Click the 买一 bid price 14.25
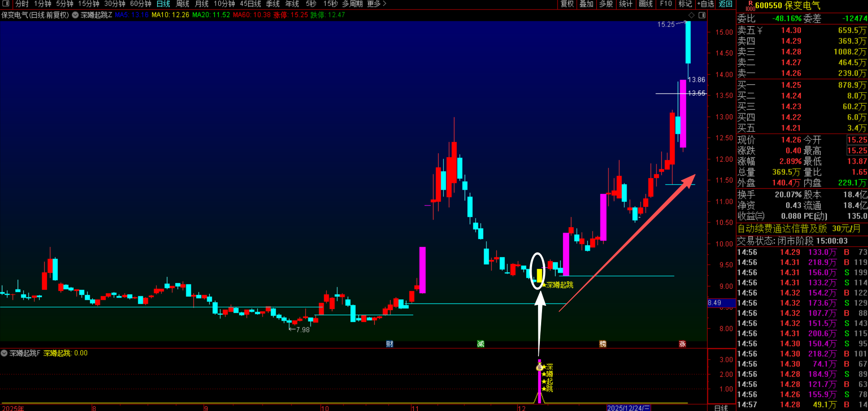This screenshot has height=411, width=868. [x=791, y=85]
